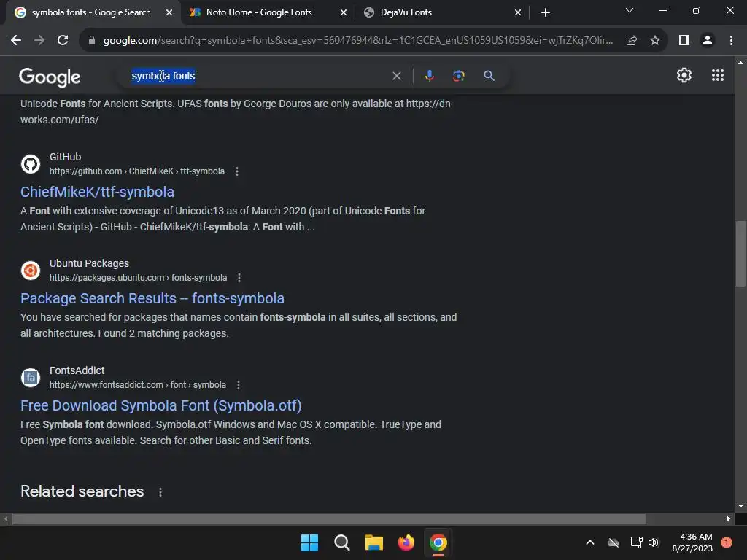
Task: Show hidden system tray icons
Action: click(x=589, y=542)
